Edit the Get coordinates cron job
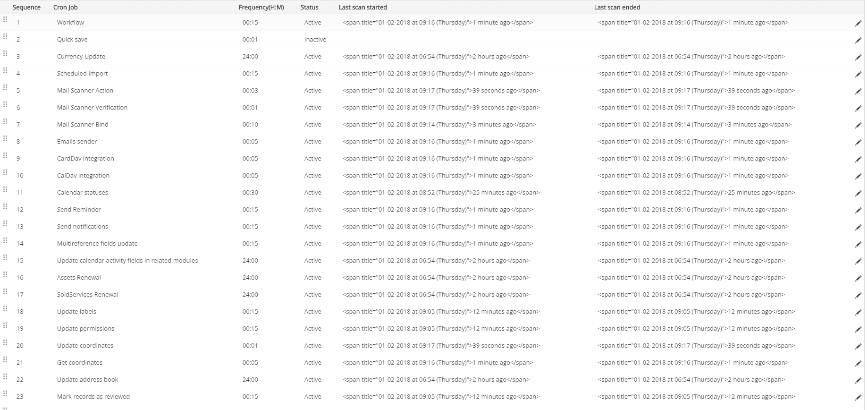This screenshot has height=410, width=868. [858, 363]
